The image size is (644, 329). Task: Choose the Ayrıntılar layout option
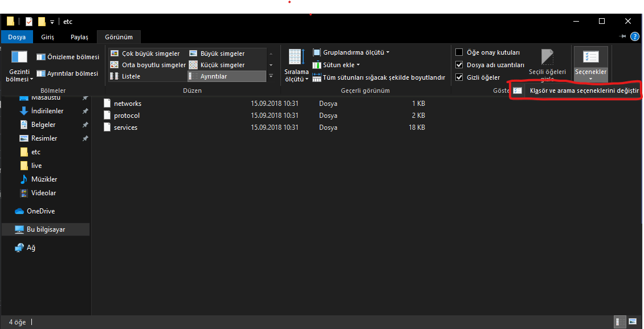(x=227, y=76)
